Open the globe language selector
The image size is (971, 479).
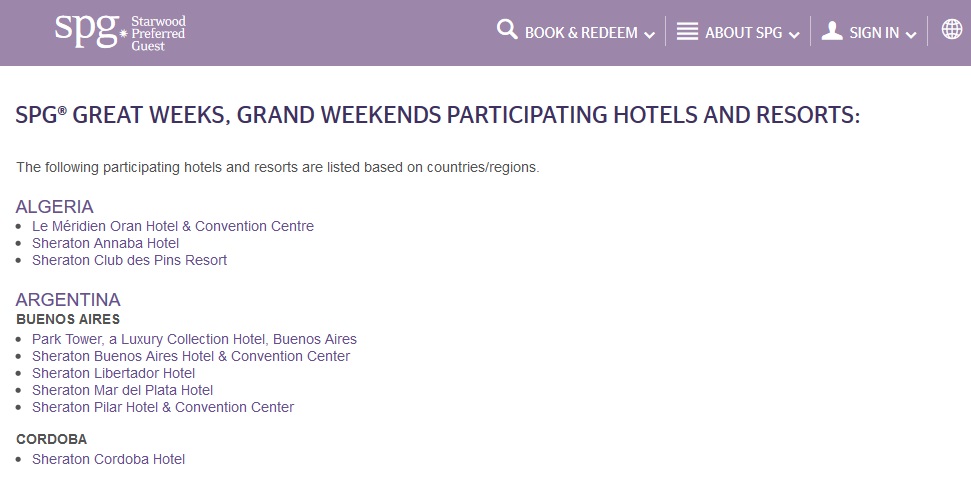coord(951,31)
